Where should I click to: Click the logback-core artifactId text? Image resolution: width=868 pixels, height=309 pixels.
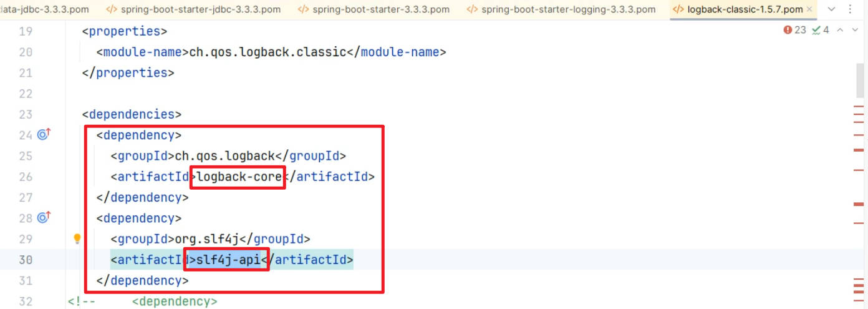238,177
